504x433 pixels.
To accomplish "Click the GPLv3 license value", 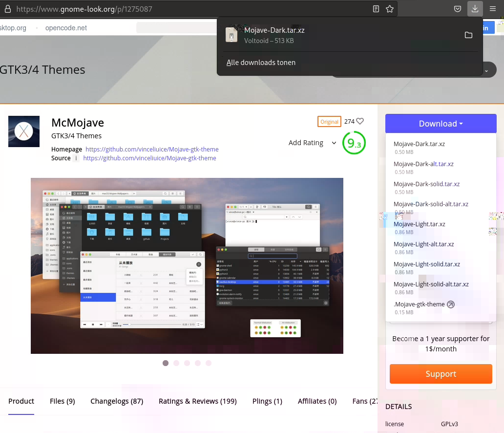I will [449, 424].
